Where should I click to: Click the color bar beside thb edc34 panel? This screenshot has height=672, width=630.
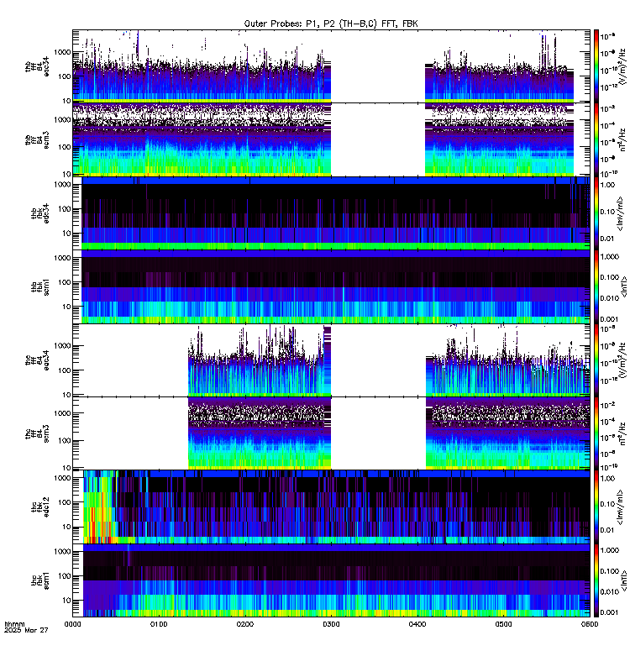click(x=596, y=213)
